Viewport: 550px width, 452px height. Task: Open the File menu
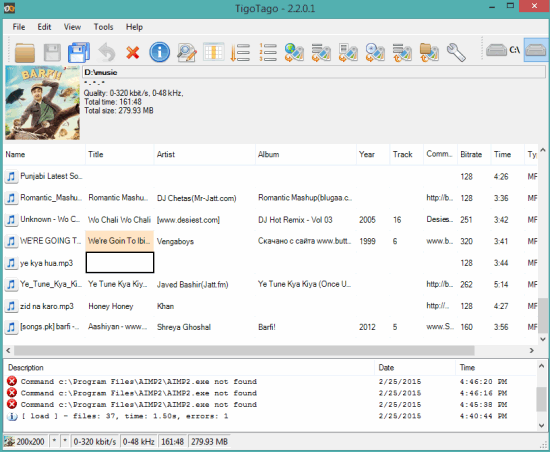pos(19,27)
